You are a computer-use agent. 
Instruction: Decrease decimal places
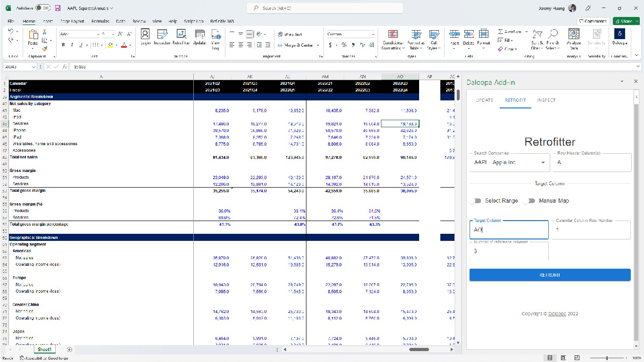point(371,45)
